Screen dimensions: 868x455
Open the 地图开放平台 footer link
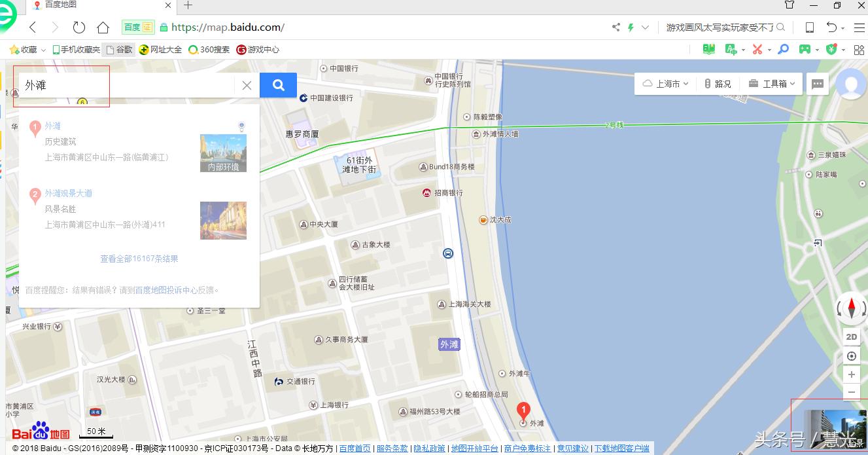pos(475,448)
